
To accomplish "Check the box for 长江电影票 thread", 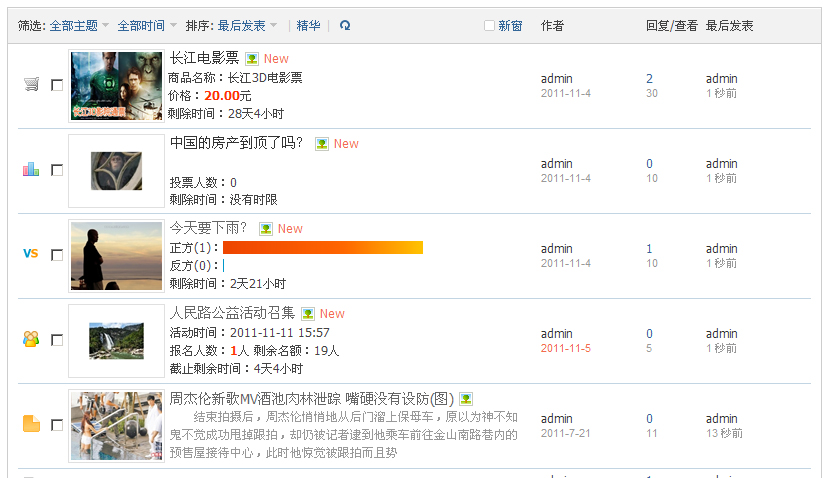I will (57, 85).
